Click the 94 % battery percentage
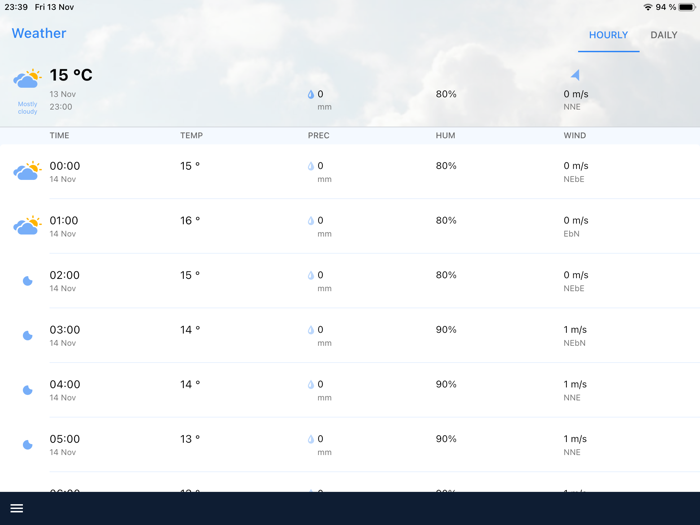The height and width of the screenshot is (525, 700). pos(666,7)
